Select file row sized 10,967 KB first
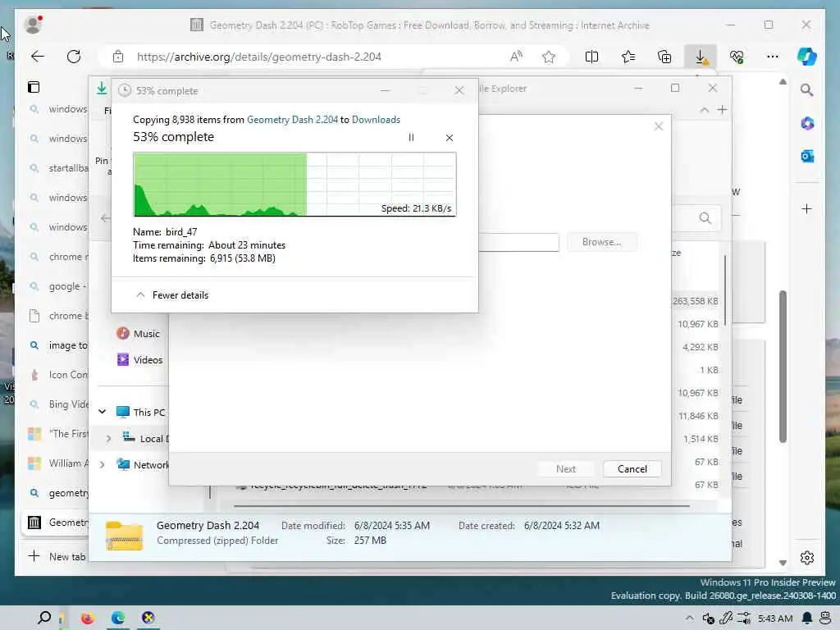Viewport: 840px width, 630px height. [x=697, y=324]
